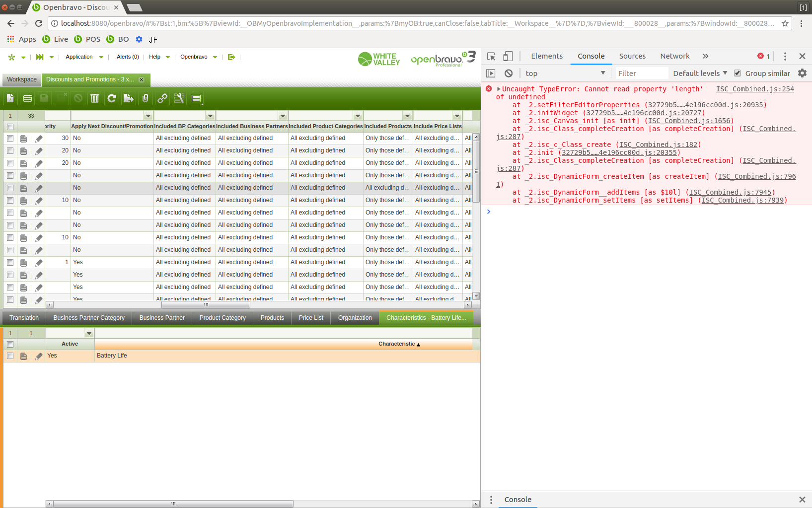Viewport: 812px width, 508px height.
Task: Select the checkbox of Battery Life row
Action: [10, 356]
